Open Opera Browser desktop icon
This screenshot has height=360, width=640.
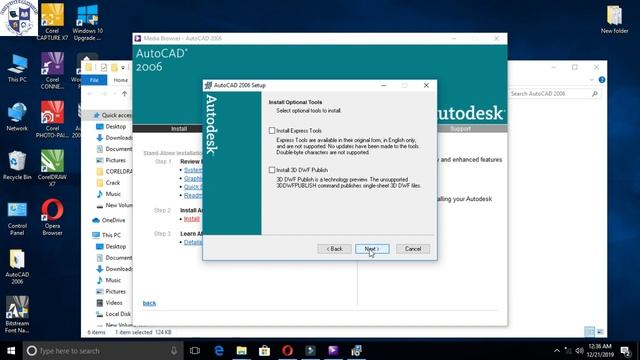[x=52, y=217]
